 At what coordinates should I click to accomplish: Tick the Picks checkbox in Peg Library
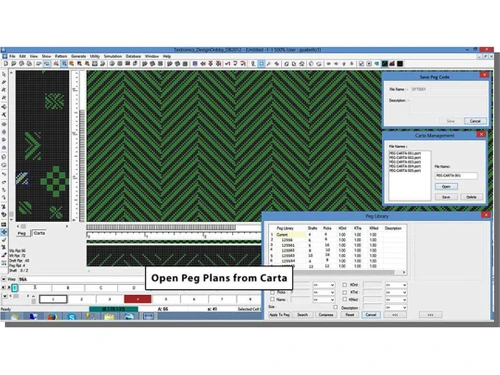click(272, 292)
